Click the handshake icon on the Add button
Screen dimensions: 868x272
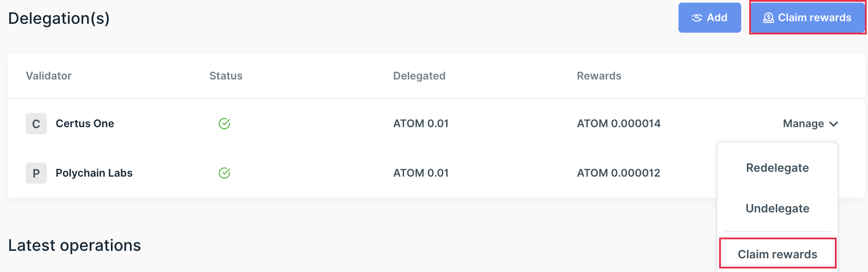tap(697, 18)
